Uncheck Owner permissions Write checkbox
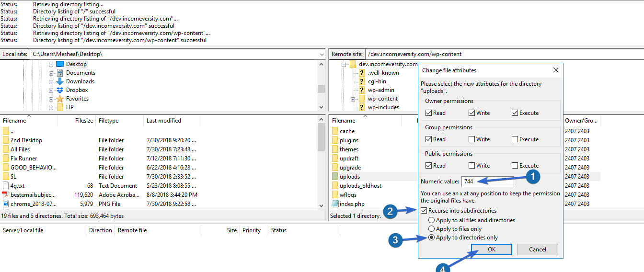 tap(472, 113)
